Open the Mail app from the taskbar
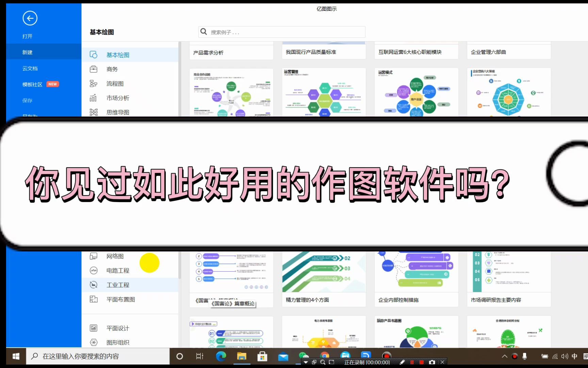Screen dimensions: 588x368 [283, 357]
